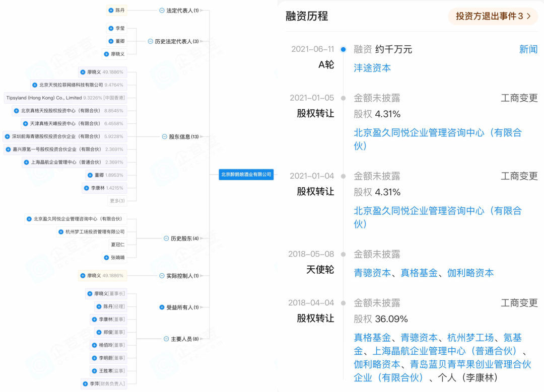Open the 新闻 link for A轮 financing
Image resolution: width=544 pixels, height=392 pixels.
coord(528,49)
